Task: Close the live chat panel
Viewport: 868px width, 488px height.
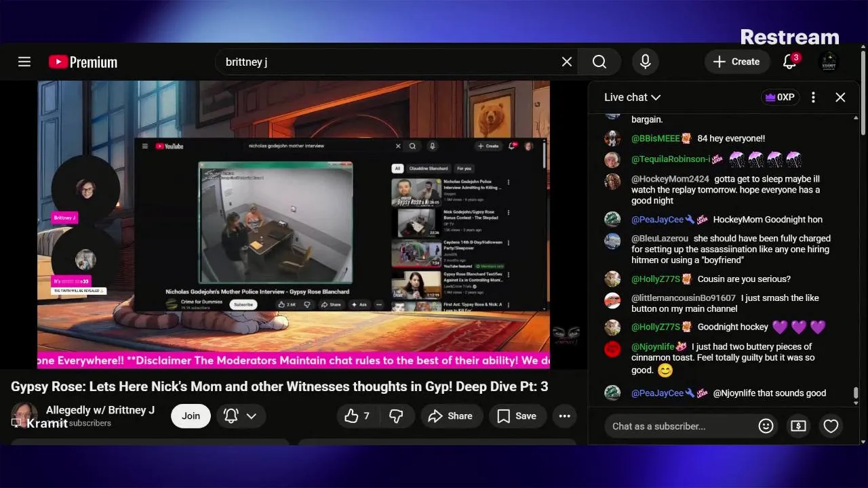Action: tap(840, 97)
